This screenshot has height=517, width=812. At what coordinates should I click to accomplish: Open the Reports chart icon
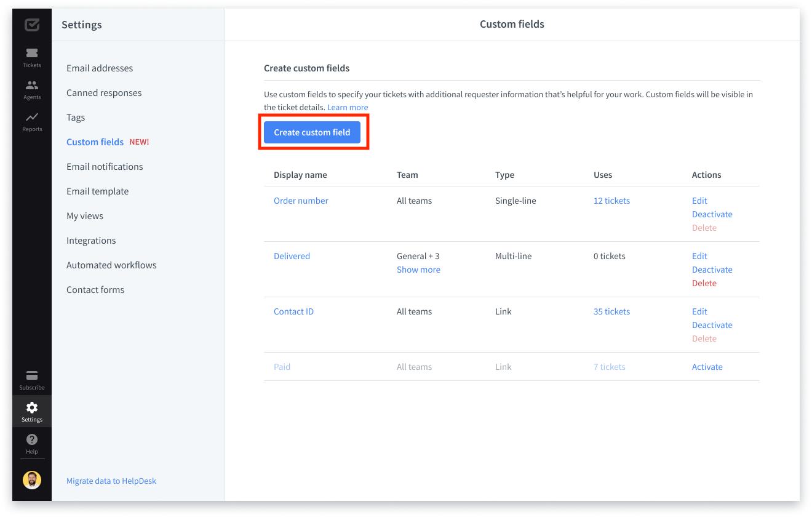[32, 118]
